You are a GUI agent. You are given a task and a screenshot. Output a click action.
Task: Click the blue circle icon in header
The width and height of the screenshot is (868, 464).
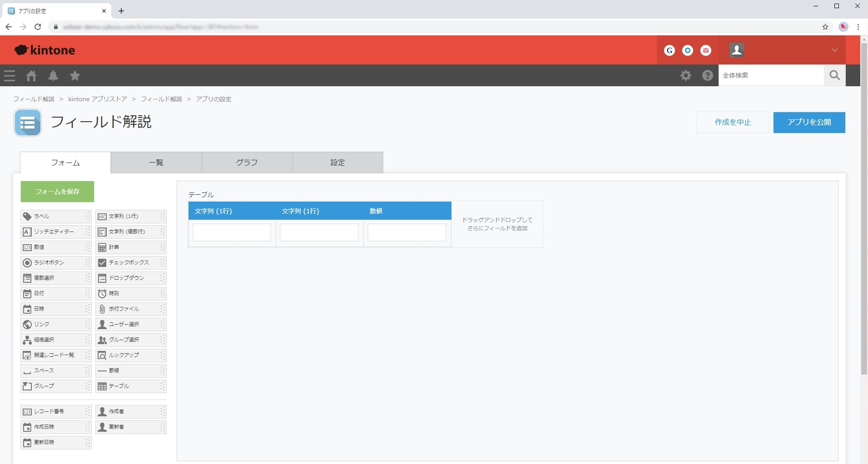(x=688, y=50)
